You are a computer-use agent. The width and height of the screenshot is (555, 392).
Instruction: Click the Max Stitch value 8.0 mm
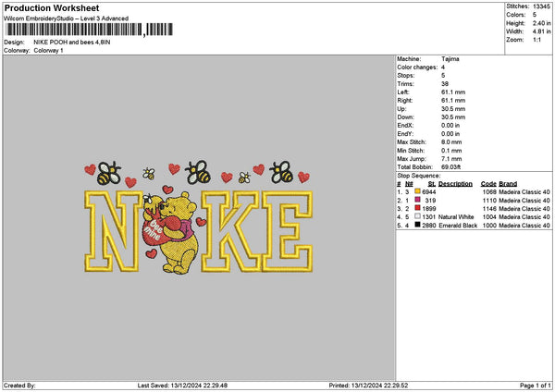coord(451,142)
